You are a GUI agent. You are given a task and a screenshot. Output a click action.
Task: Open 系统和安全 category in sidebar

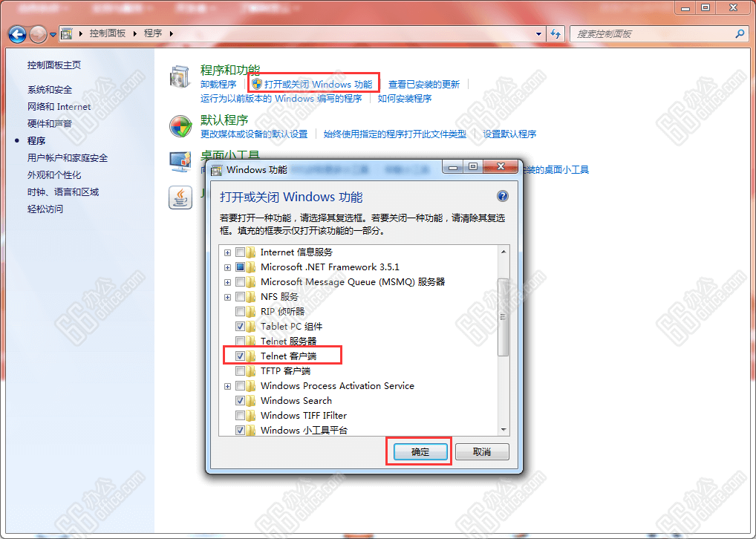pyautogui.click(x=50, y=90)
